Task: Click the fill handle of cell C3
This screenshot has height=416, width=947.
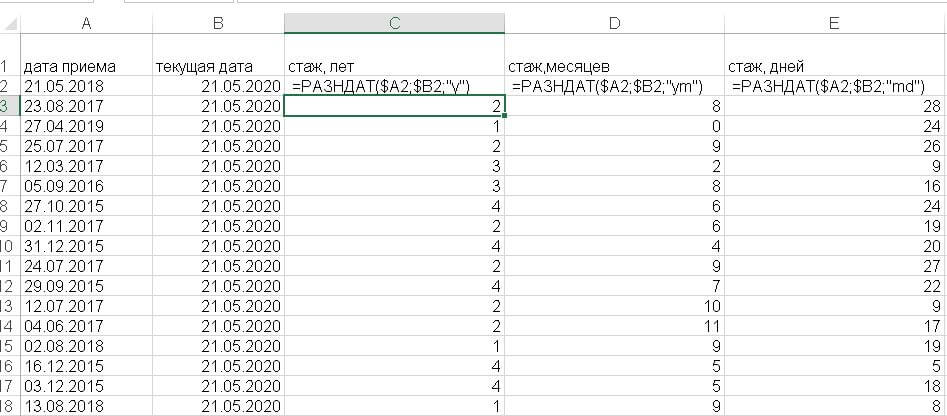Action: (x=504, y=115)
